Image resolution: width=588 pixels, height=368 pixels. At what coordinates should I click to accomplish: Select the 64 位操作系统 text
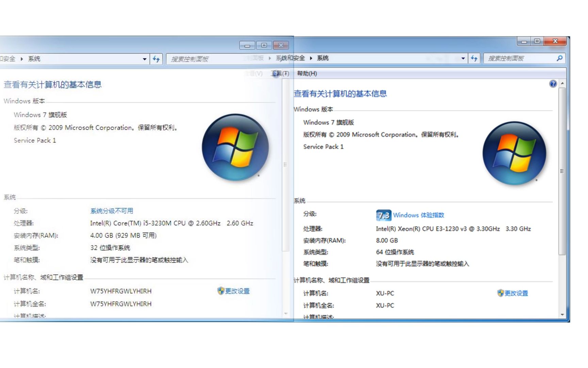395,252
